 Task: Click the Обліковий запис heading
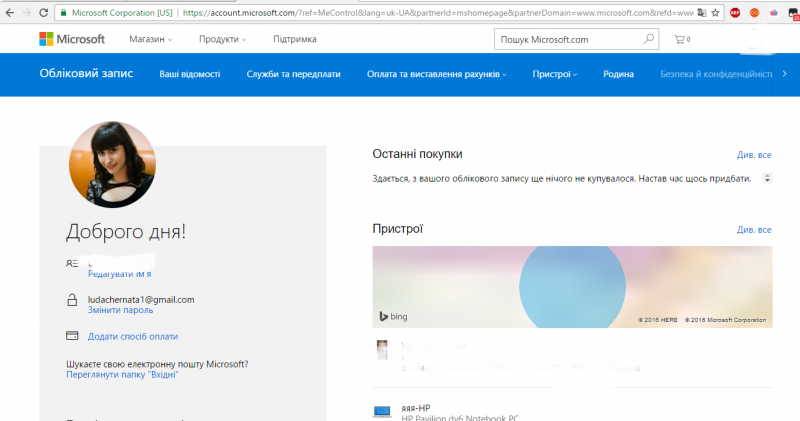(x=86, y=73)
